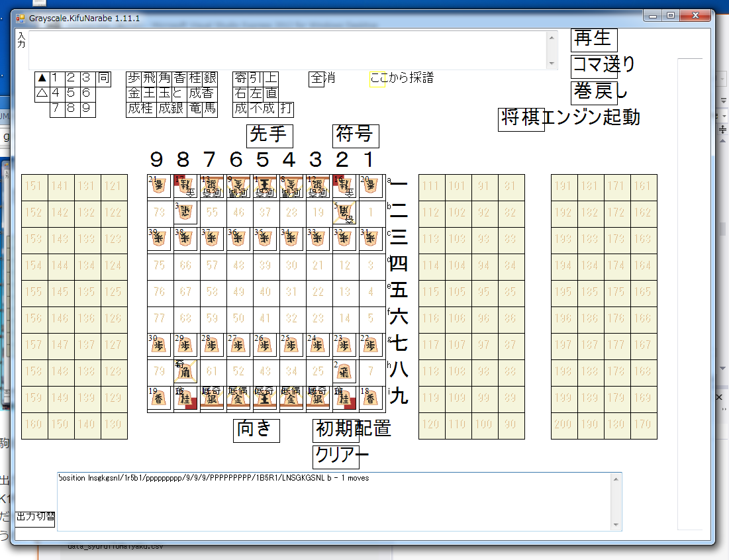Toggle the 先手 turn button

269,136
